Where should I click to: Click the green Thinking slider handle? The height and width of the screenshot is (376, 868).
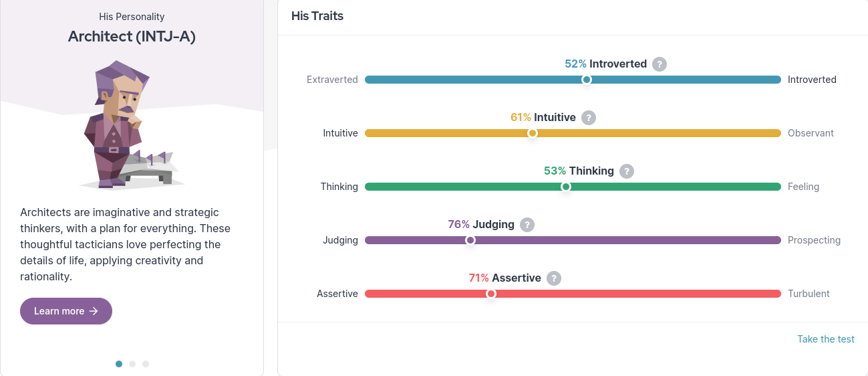pos(566,187)
